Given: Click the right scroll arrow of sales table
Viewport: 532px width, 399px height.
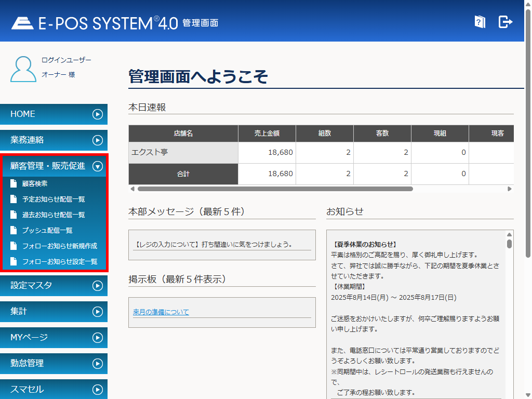Looking at the screenshot, I should tap(510, 189).
